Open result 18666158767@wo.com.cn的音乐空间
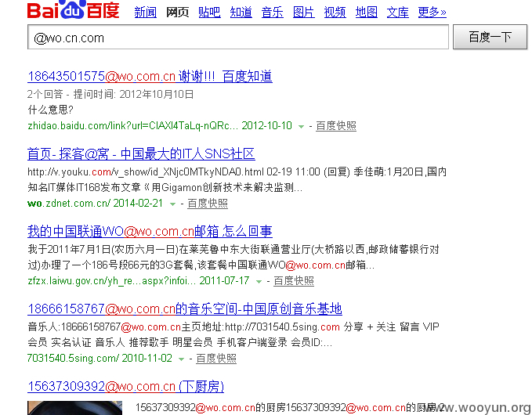 185,309
